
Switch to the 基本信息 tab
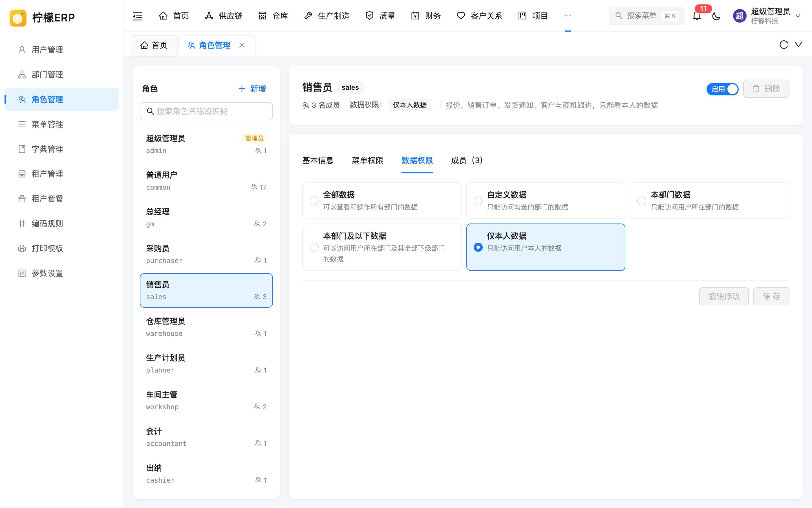[x=318, y=160]
